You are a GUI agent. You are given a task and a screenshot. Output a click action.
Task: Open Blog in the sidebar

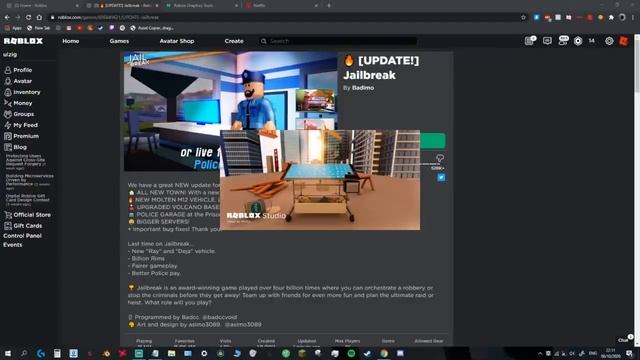pyautogui.click(x=16, y=147)
